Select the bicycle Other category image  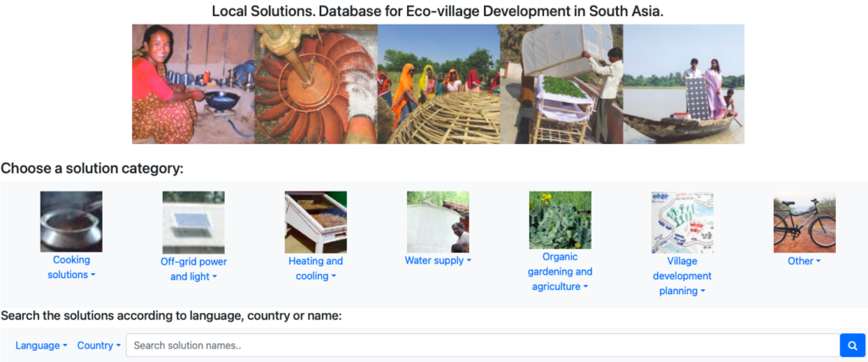pyautogui.click(x=804, y=222)
